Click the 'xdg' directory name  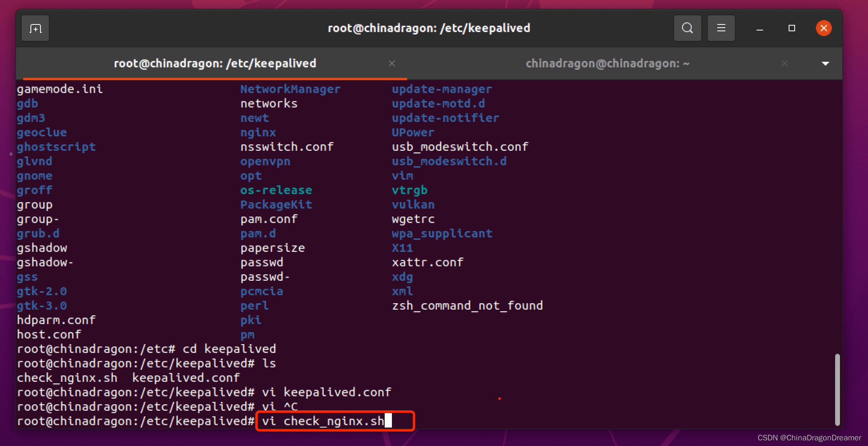402,277
